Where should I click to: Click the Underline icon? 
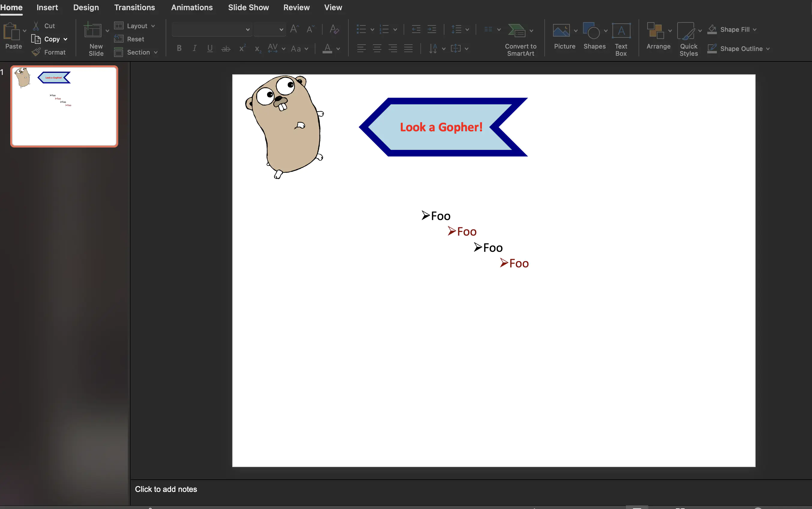tap(209, 48)
